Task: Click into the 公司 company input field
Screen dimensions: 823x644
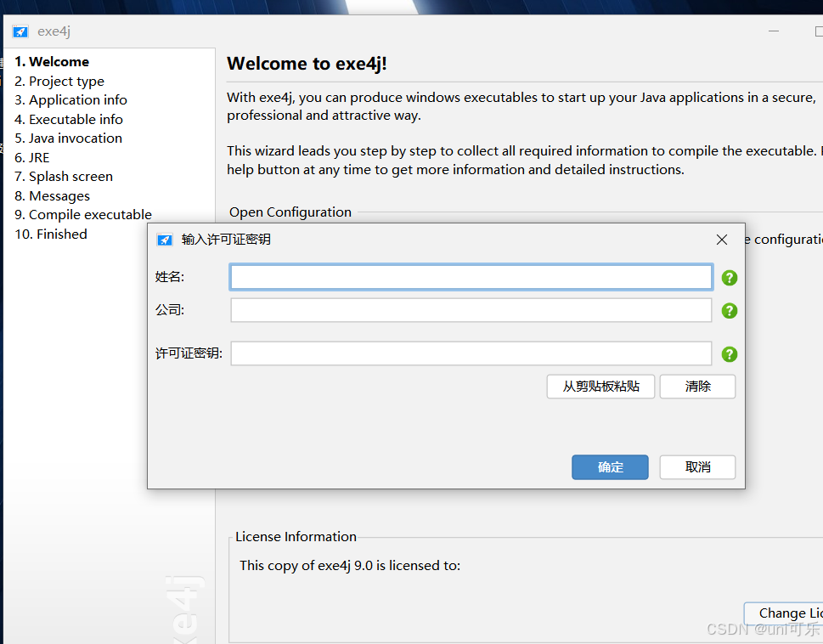Action: pyautogui.click(x=471, y=310)
